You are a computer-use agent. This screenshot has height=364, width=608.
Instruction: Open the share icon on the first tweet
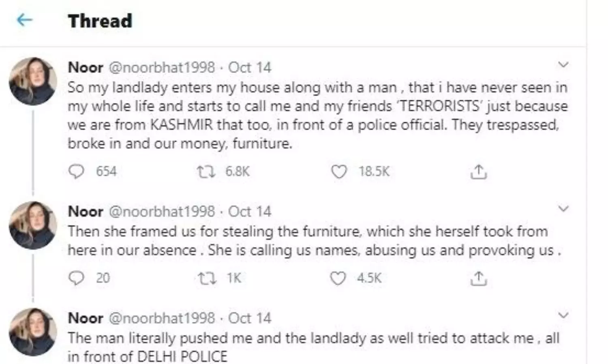(x=479, y=171)
